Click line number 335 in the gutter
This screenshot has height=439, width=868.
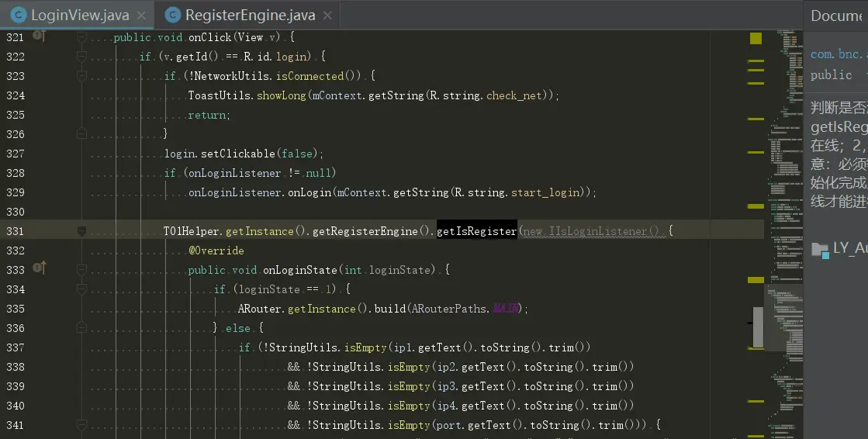click(15, 309)
